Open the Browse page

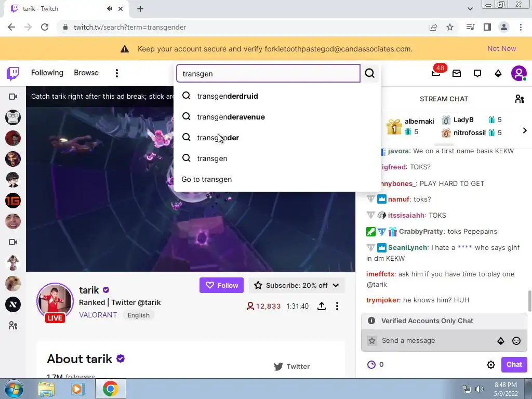(x=86, y=73)
